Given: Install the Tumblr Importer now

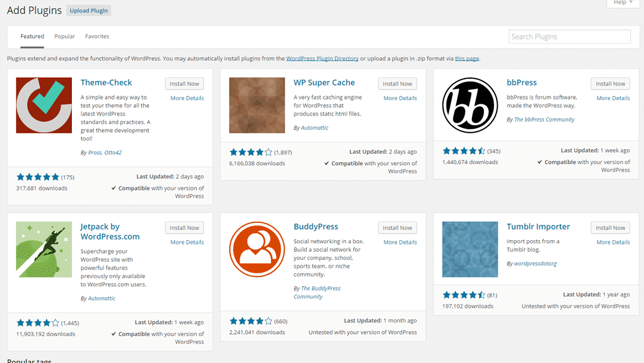Looking at the screenshot, I should (610, 228).
